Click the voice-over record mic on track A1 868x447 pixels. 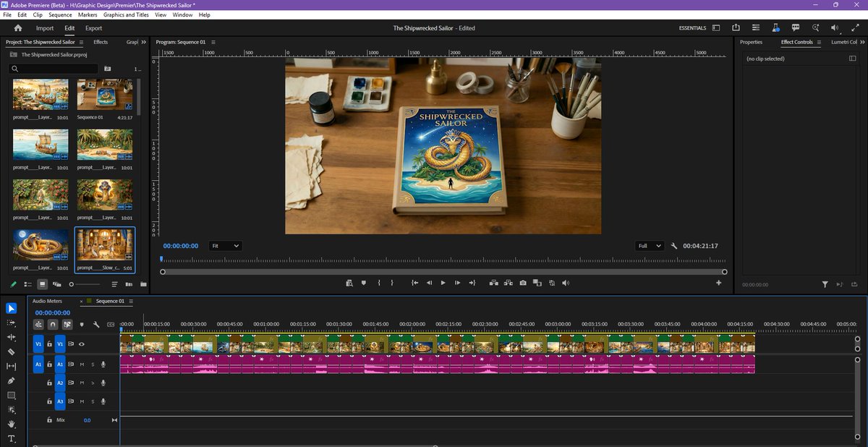coord(103,364)
